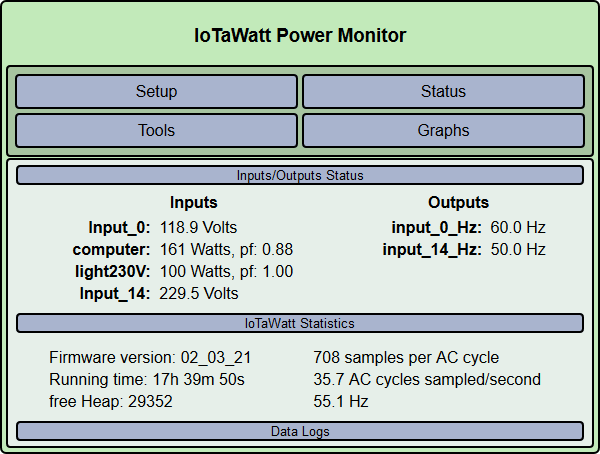
Task: Click the input_14_Hz output label
Action: 432,250
